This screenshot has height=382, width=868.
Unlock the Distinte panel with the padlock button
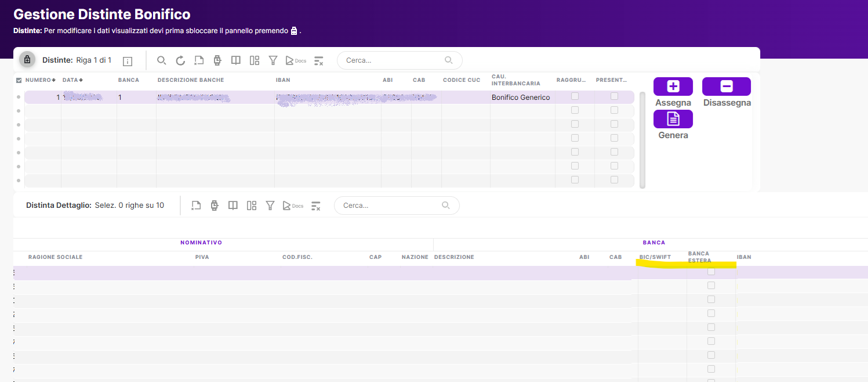(27, 59)
